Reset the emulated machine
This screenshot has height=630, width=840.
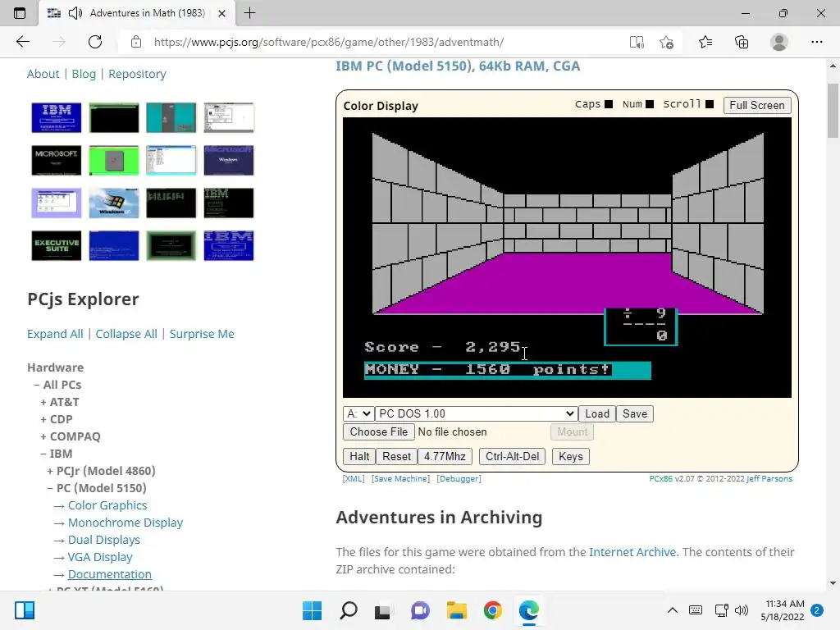tap(396, 456)
